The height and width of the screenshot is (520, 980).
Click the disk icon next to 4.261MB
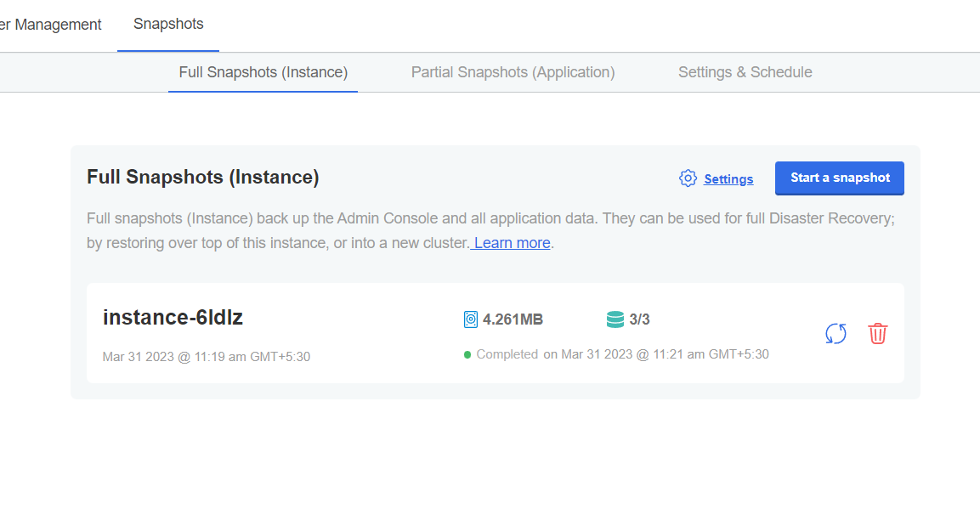coord(471,319)
